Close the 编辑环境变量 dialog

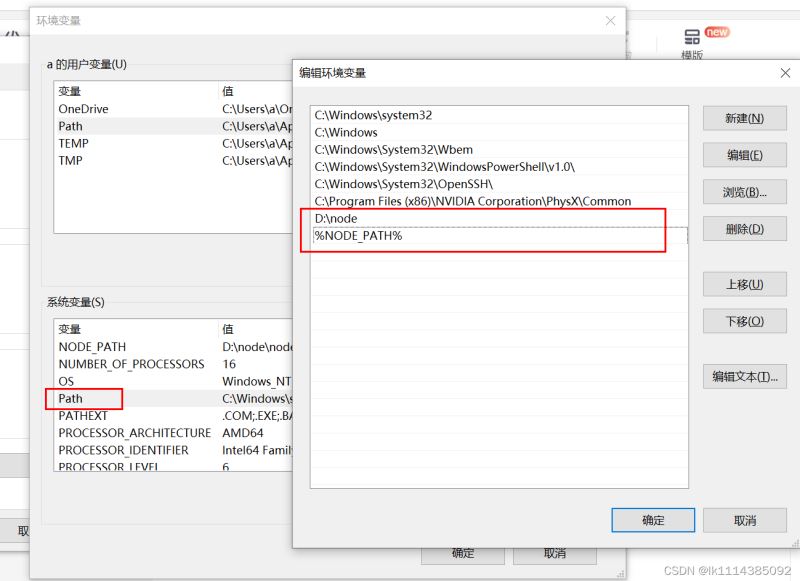coord(785,73)
